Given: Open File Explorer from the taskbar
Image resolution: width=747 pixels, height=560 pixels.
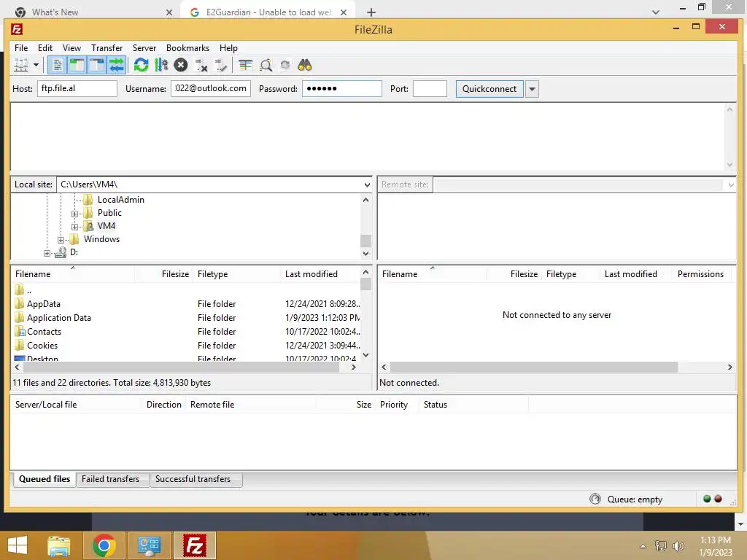Looking at the screenshot, I should [59, 545].
